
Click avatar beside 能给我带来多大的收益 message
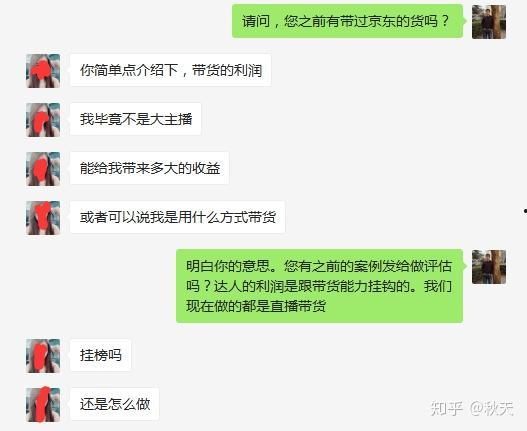point(43,169)
